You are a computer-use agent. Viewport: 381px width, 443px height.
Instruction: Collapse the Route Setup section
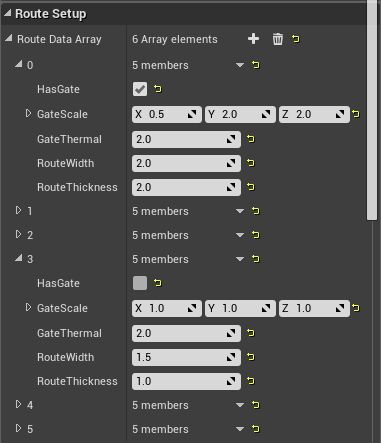[8, 13]
